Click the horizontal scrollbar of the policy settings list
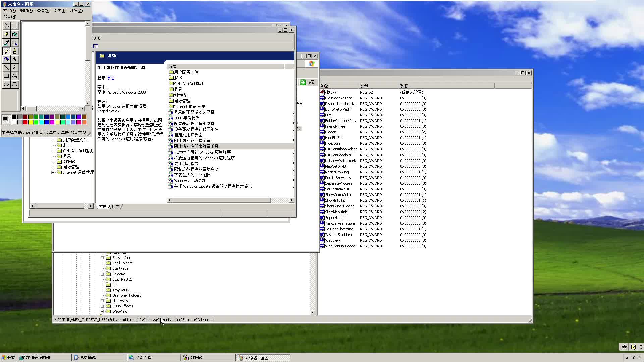Screen dimensions: 644x362 click(x=230, y=200)
